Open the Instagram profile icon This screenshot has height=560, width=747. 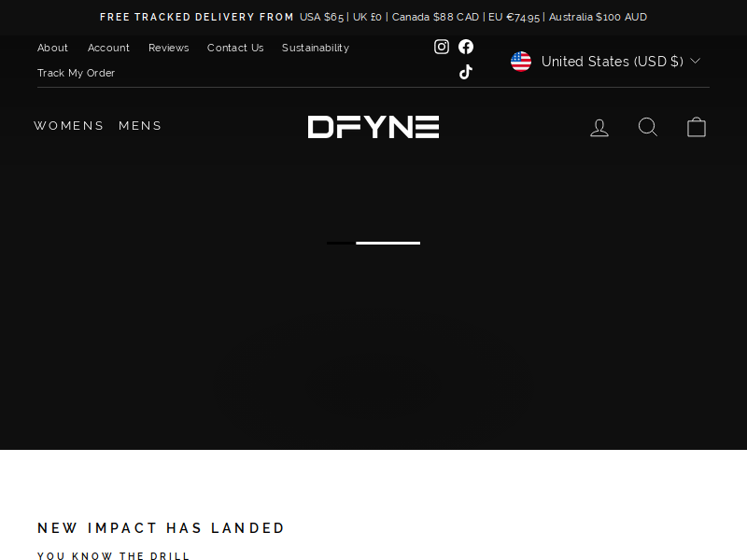point(441,47)
